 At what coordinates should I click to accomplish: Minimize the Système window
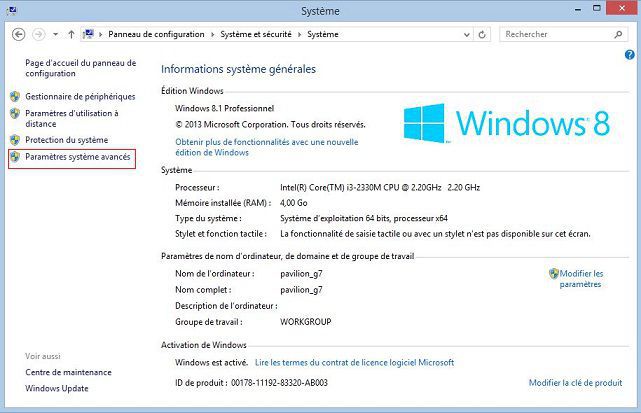pos(578,9)
